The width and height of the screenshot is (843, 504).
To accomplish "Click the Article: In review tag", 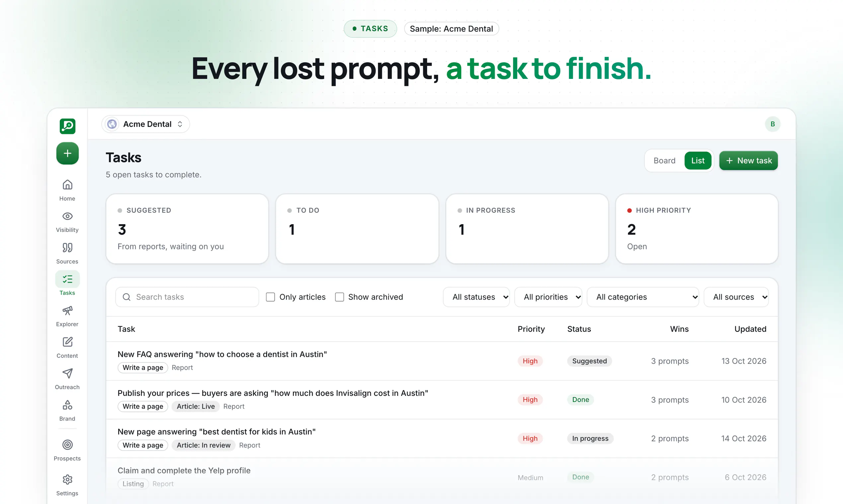I will coord(203,445).
